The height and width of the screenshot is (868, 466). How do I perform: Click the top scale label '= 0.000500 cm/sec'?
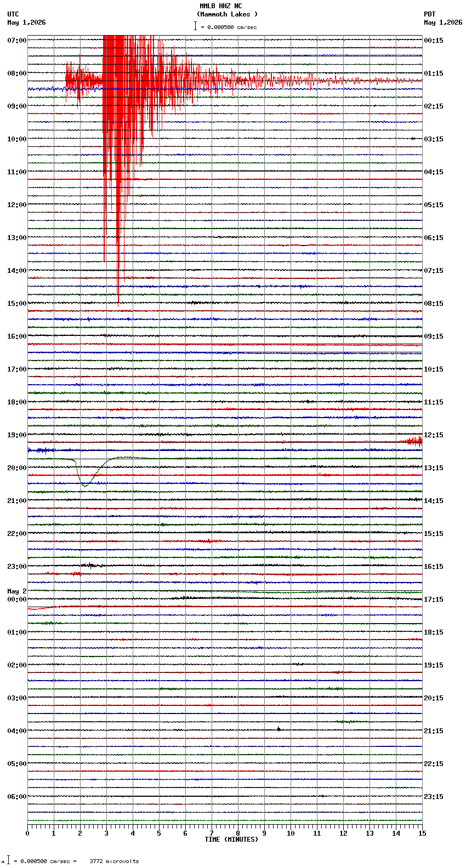coord(229,27)
